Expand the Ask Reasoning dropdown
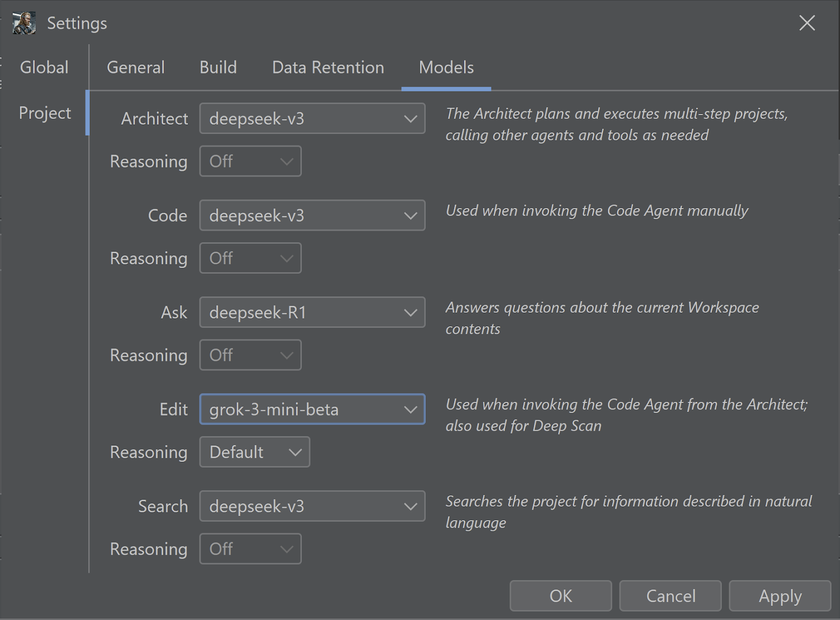This screenshot has width=840, height=620. tap(250, 355)
